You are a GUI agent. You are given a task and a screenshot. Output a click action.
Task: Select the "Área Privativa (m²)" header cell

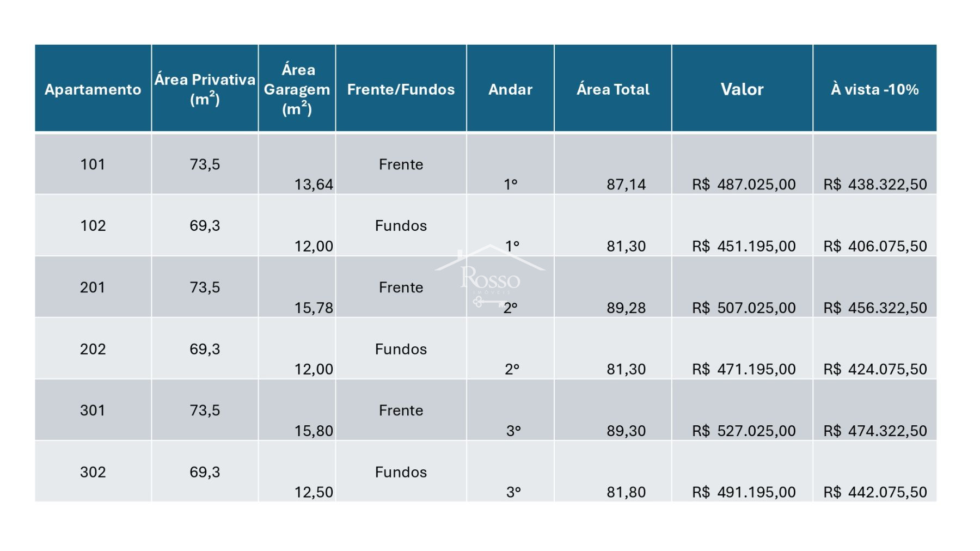coord(205,89)
